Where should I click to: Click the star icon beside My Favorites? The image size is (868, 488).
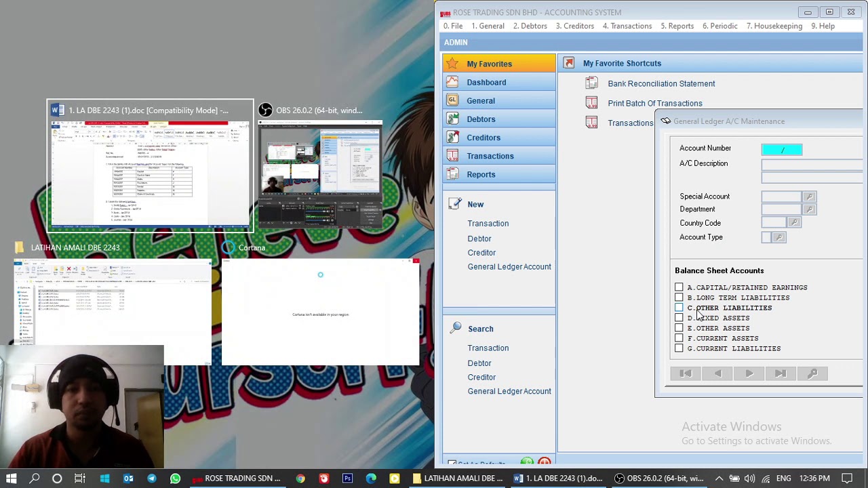coord(452,64)
